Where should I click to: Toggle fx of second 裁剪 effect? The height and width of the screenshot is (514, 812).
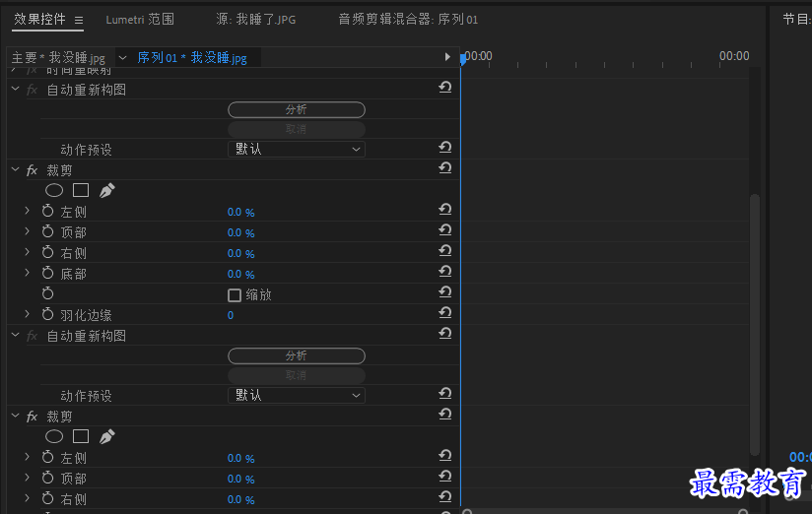pyautogui.click(x=33, y=417)
